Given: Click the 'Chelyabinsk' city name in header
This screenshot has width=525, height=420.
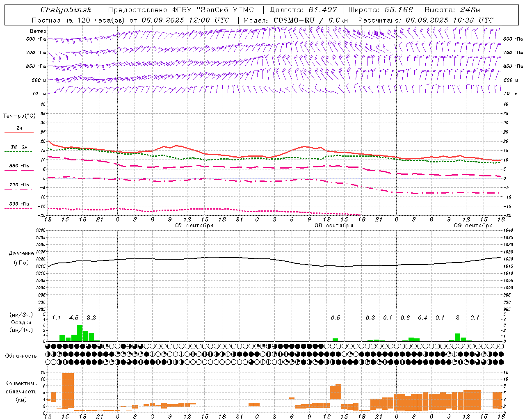Looking at the screenshot, I should point(66,10).
